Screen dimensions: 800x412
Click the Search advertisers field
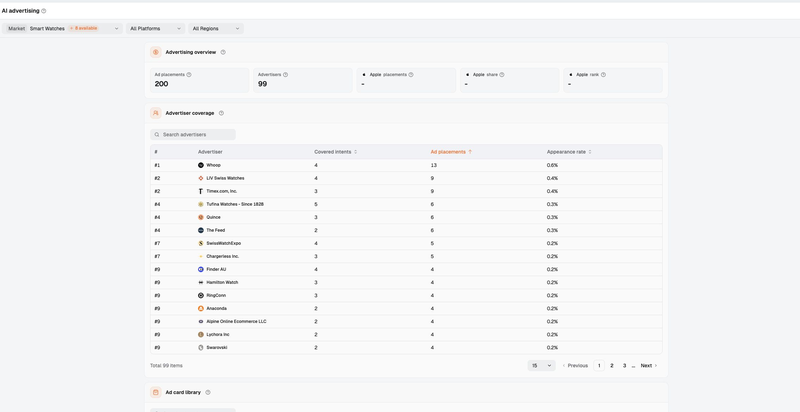pyautogui.click(x=193, y=135)
